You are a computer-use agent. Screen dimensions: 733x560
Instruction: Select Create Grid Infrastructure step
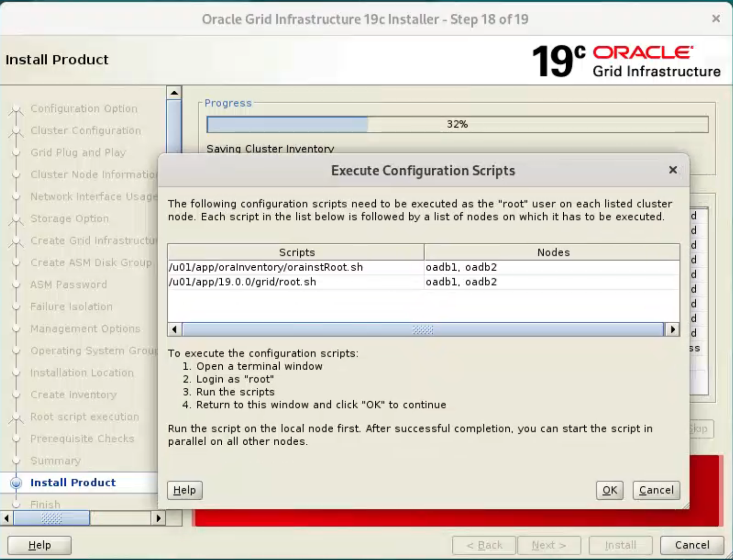pyautogui.click(x=94, y=241)
